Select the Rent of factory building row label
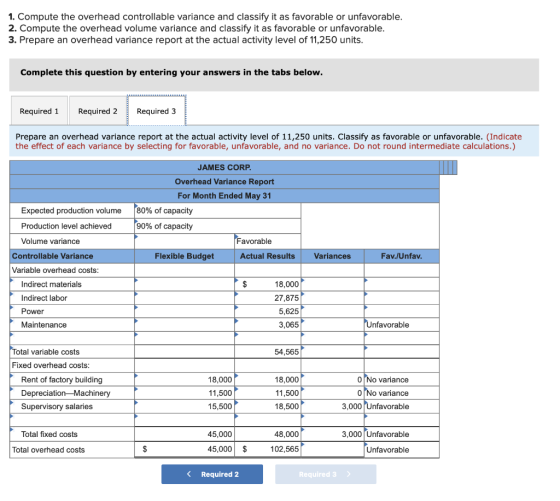The width and height of the screenshot is (560, 501). tap(72, 380)
